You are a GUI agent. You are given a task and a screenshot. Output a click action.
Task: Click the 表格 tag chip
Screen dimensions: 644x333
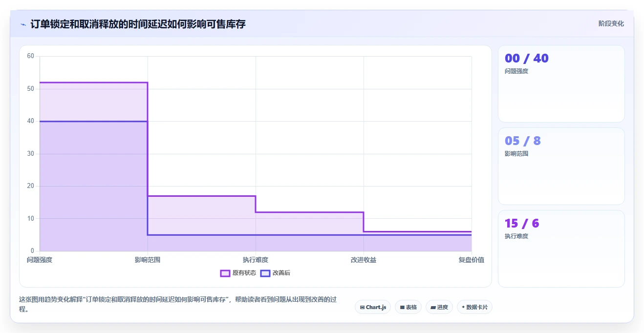coord(408,307)
